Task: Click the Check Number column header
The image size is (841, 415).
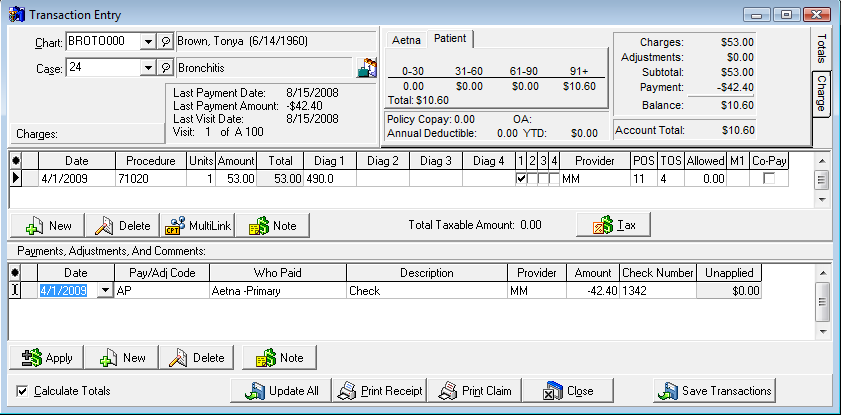Action: pos(658,273)
